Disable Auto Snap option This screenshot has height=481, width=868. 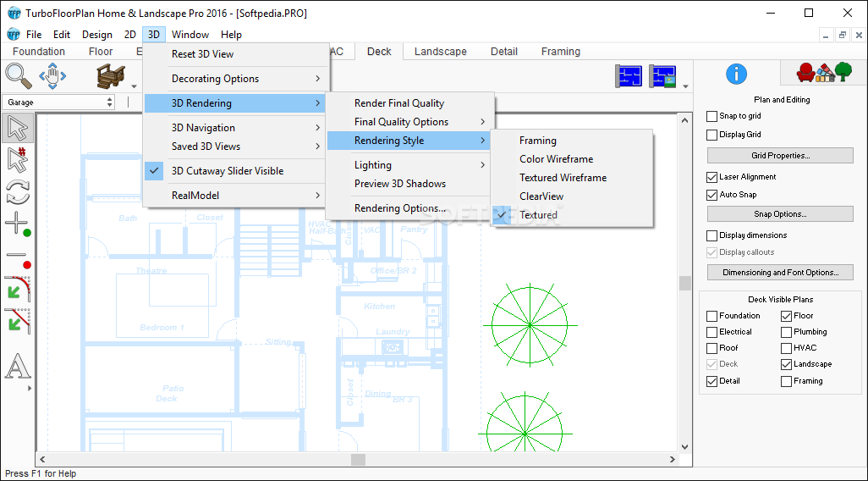[711, 195]
